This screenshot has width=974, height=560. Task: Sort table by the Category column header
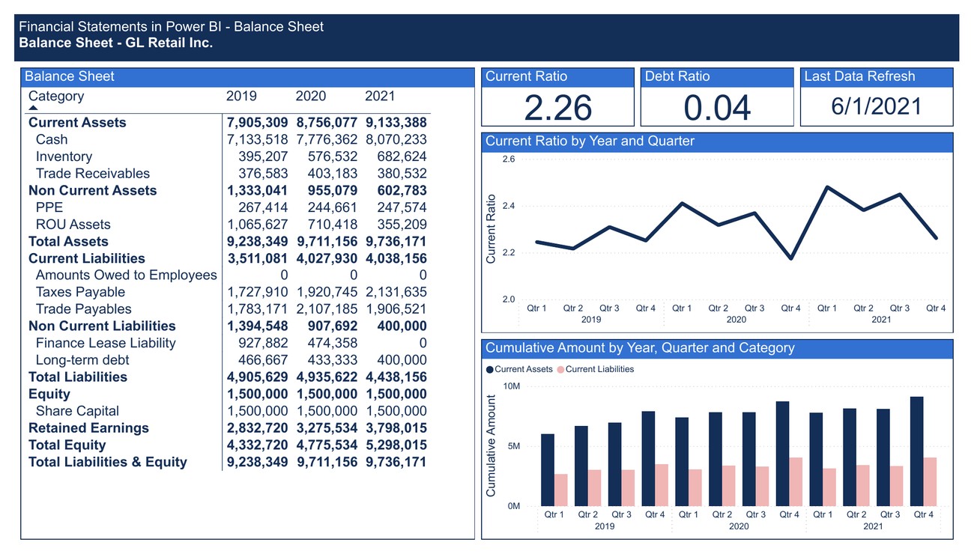(56, 96)
